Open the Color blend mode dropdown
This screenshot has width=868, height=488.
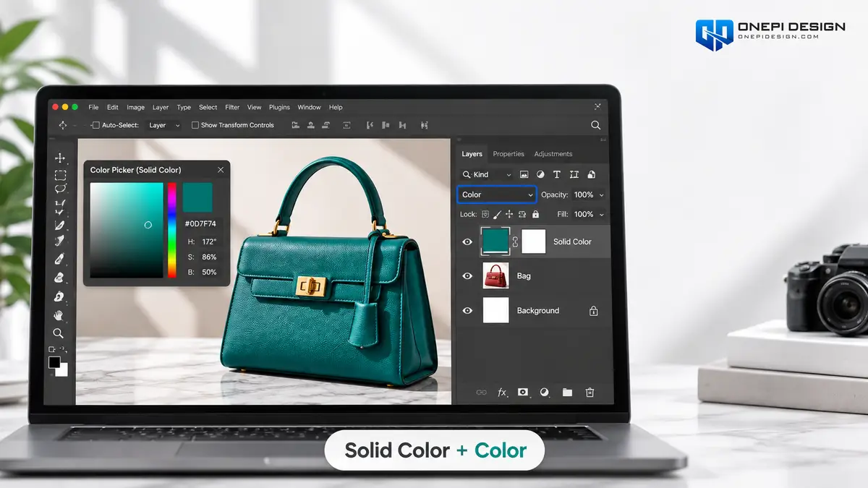496,194
